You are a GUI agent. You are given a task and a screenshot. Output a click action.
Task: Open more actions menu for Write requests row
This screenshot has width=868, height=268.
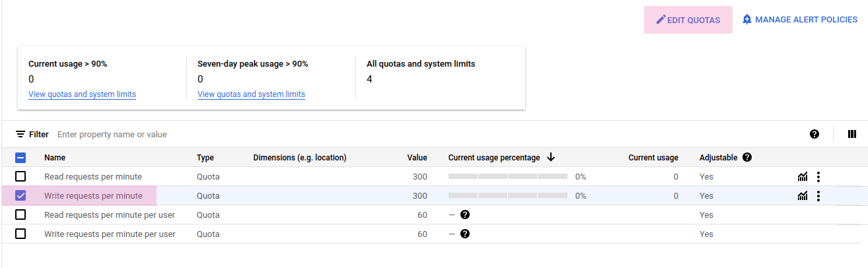(x=818, y=196)
